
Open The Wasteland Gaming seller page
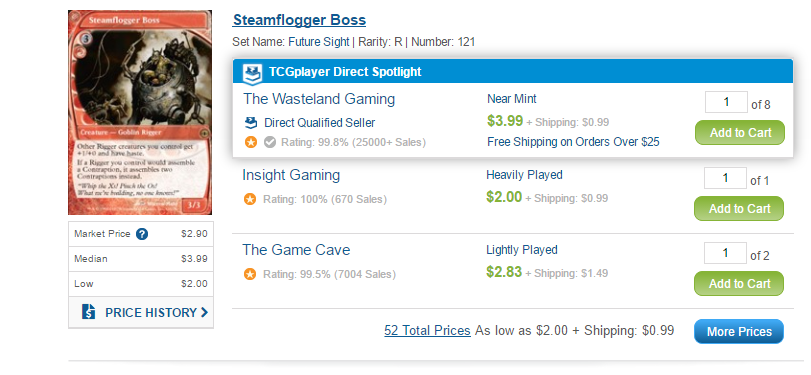coord(319,99)
